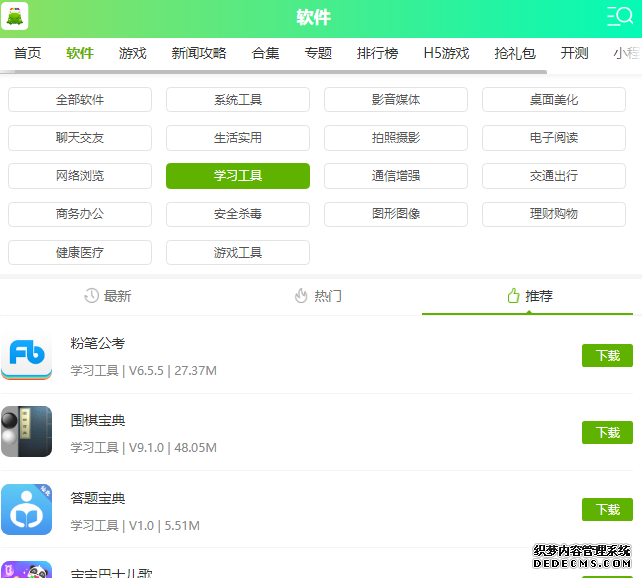Click 学习工具 | V1.0 | 5.51M text
Image resolution: width=642 pixels, height=578 pixels.
tap(135, 525)
